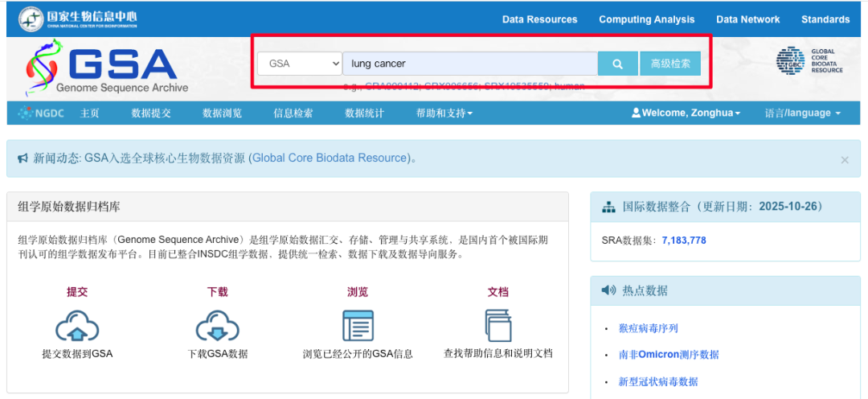Click the speaker icon beside 热点数据

point(609,290)
